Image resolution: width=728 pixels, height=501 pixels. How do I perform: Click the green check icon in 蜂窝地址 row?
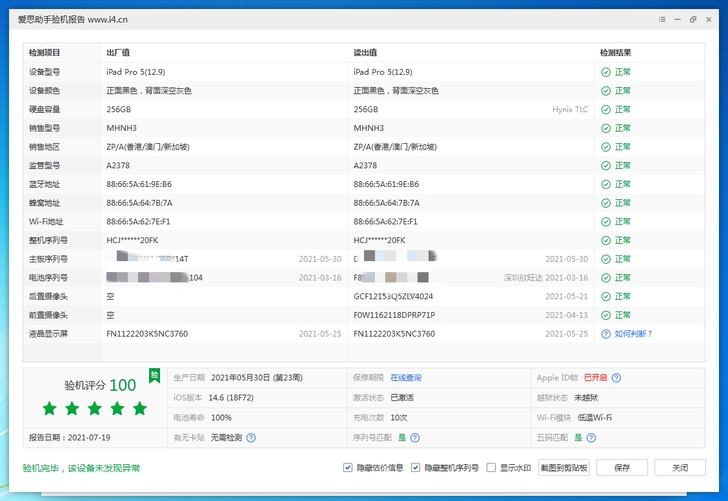(x=606, y=203)
